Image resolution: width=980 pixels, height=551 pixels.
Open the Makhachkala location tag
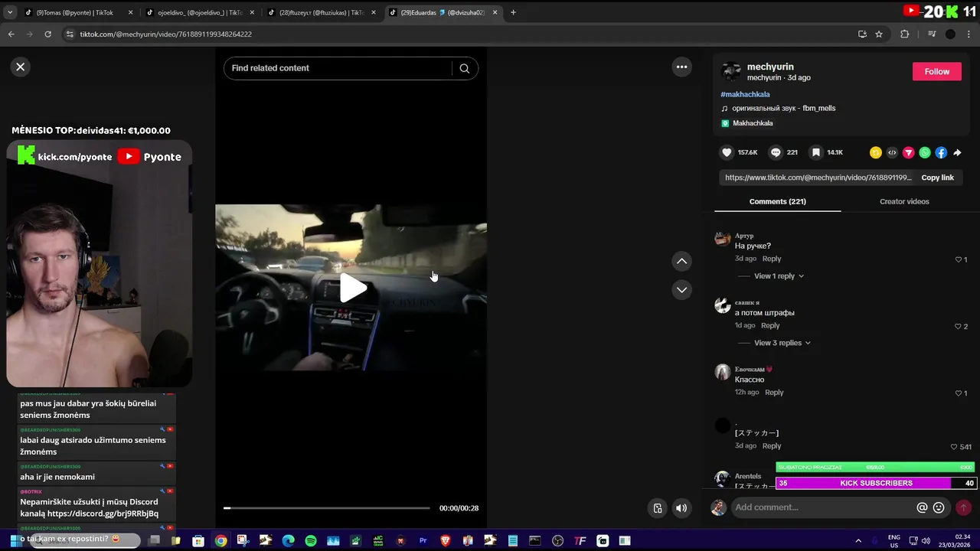coord(753,123)
